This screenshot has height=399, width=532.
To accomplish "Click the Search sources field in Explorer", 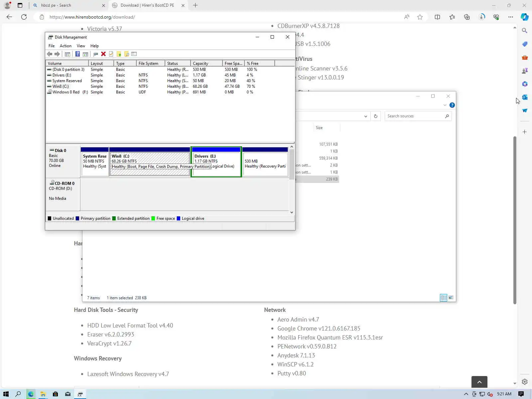I will click(418, 116).
